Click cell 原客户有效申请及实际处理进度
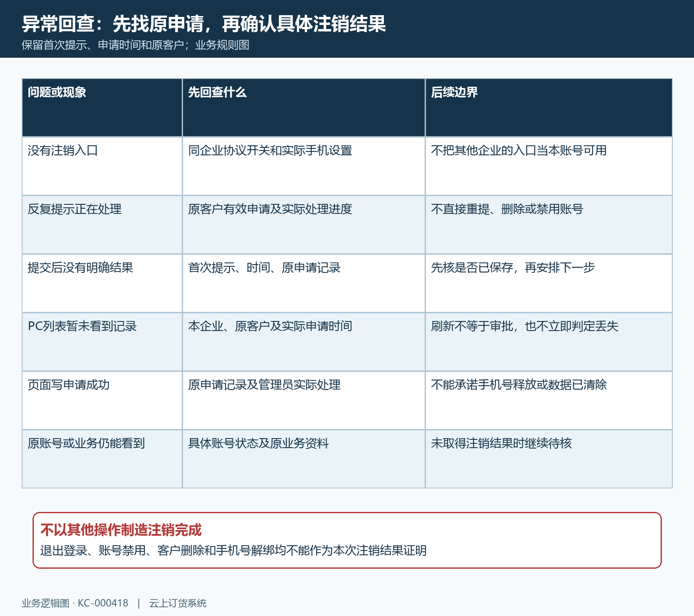This screenshot has height=616, width=694. click(304, 225)
